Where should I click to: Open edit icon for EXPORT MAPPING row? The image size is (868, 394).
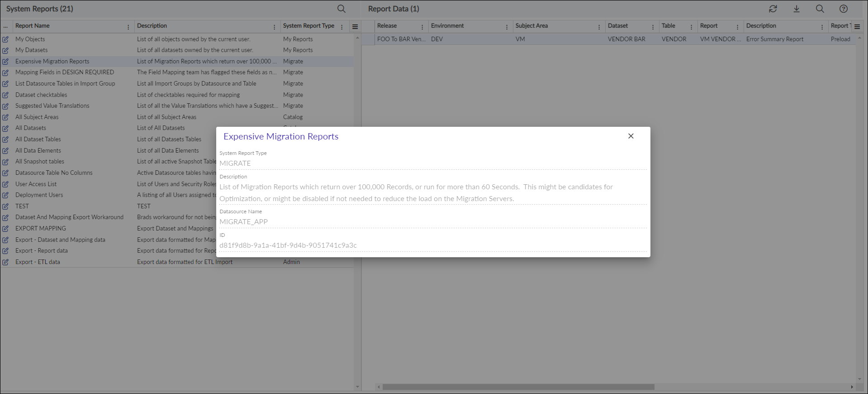point(5,229)
